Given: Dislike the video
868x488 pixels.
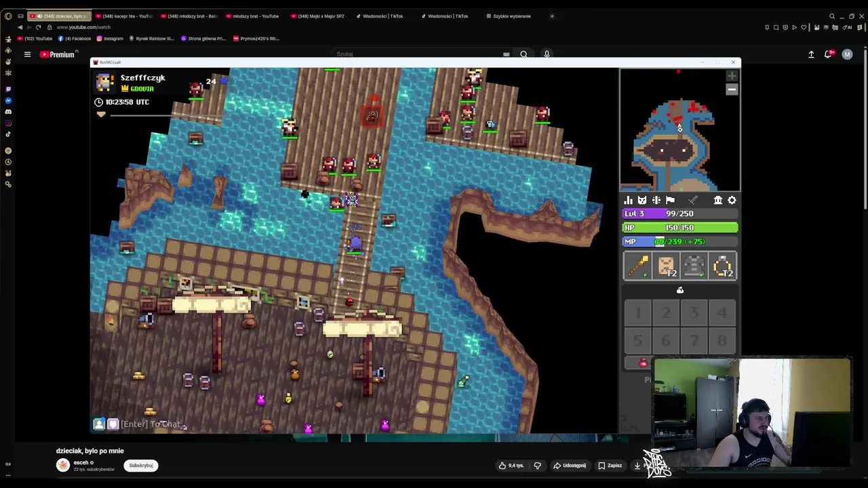Looking at the screenshot, I should (x=537, y=466).
